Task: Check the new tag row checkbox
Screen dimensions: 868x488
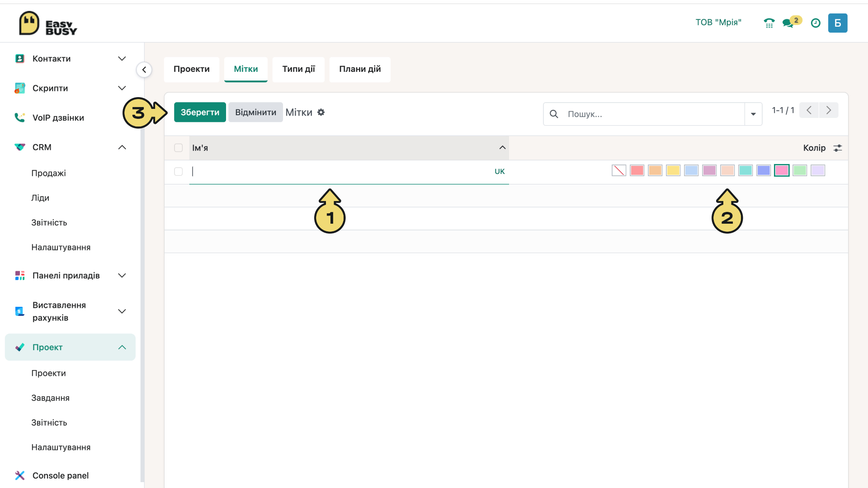Action: [x=179, y=172]
